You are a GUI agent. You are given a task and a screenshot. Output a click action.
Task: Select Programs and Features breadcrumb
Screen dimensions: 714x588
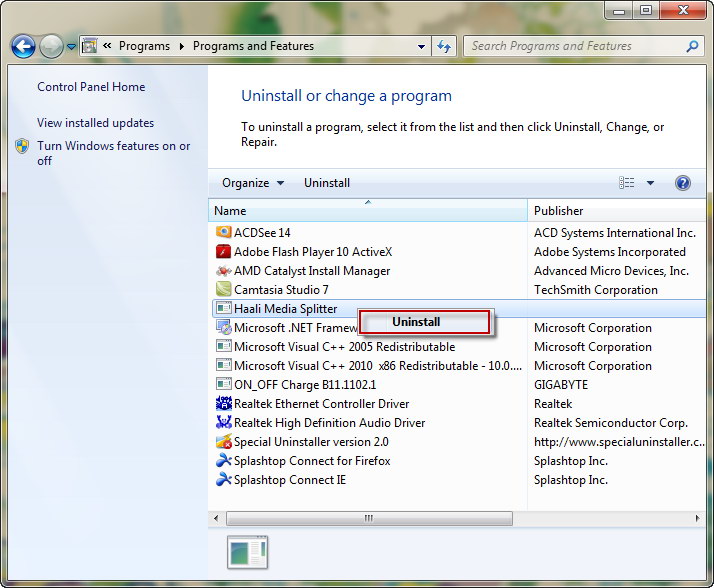[x=253, y=46]
